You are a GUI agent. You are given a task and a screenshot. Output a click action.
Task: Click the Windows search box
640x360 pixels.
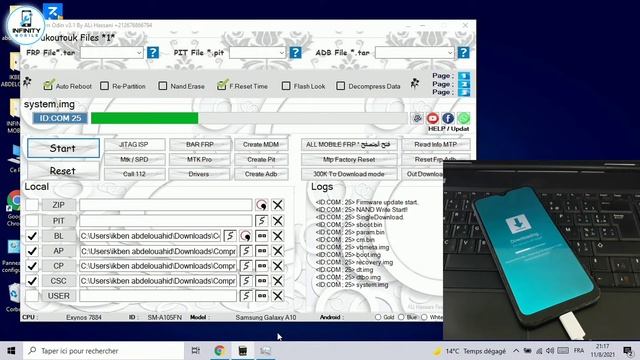pos(103,351)
